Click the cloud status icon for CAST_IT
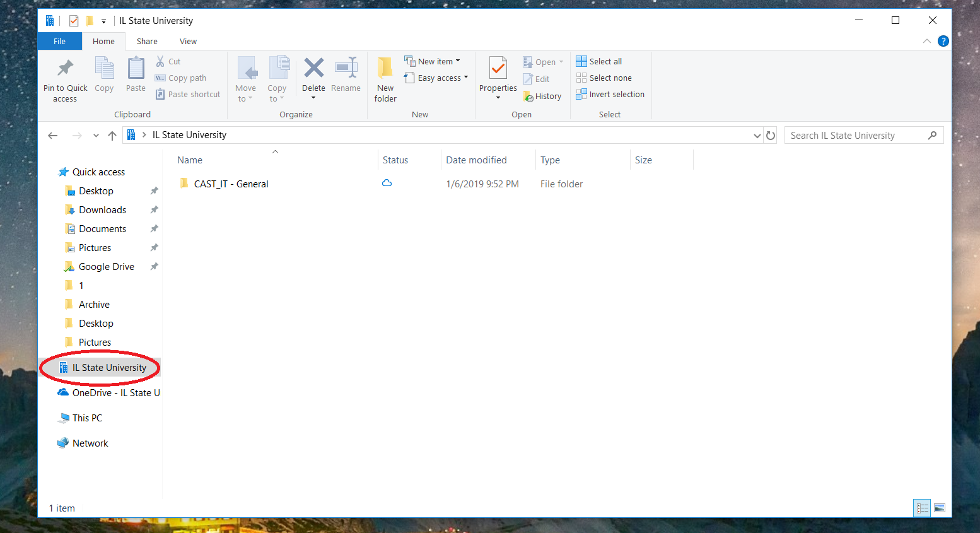The height and width of the screenshot is (533, 980). [387, 183]
